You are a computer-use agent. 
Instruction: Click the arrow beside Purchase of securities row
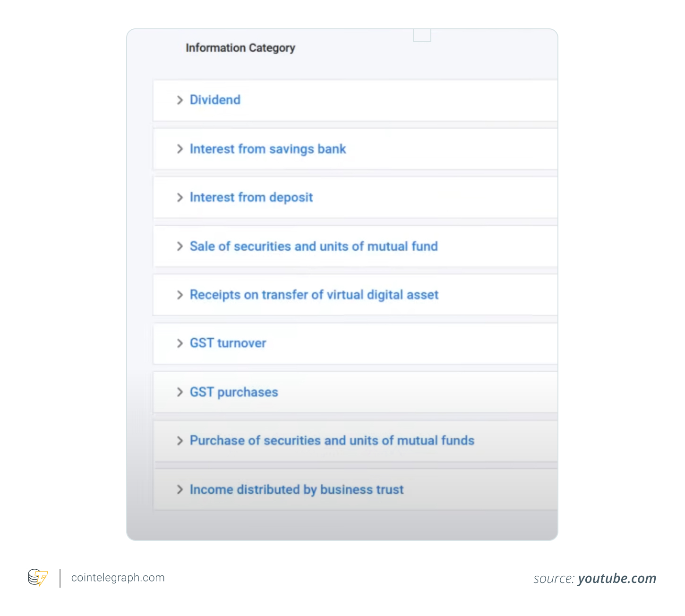[180, 441]
